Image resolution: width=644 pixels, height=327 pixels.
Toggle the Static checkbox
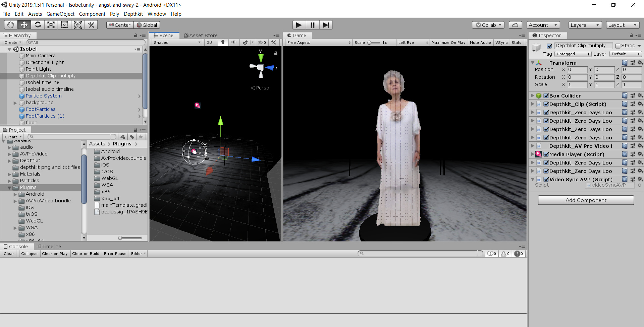click(618, 46)
